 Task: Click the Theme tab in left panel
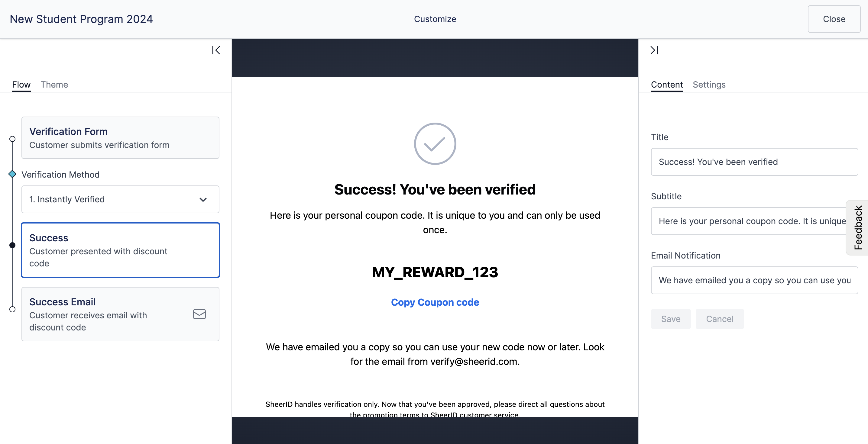tap(54, 84)
